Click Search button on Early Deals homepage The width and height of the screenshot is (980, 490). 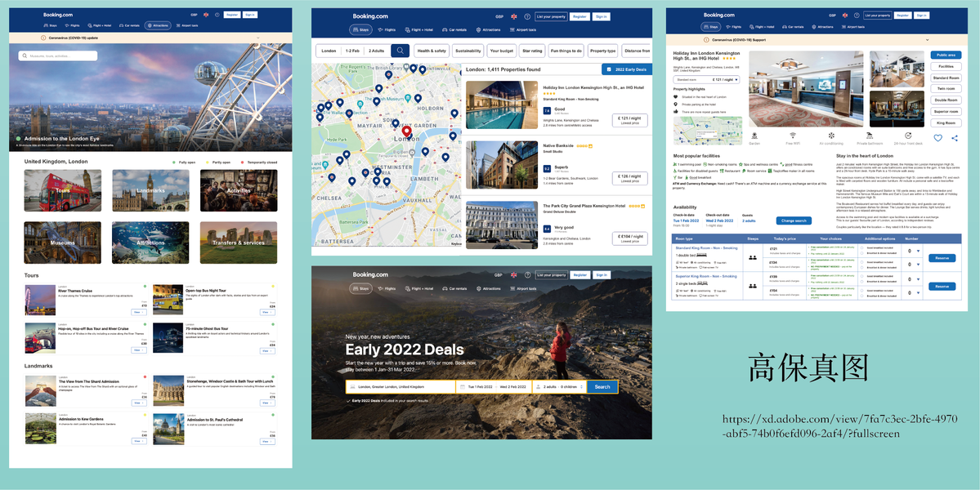(x=602, y=387)
